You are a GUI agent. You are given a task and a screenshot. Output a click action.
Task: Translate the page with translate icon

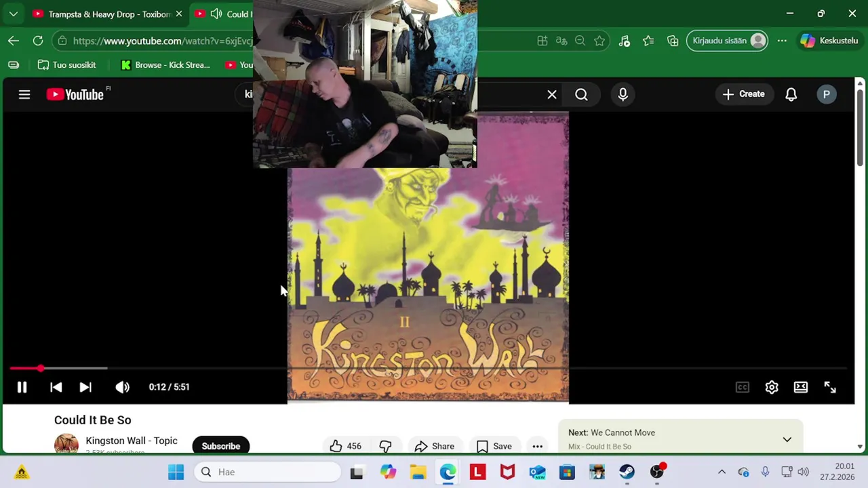click(x=561, y=41)
